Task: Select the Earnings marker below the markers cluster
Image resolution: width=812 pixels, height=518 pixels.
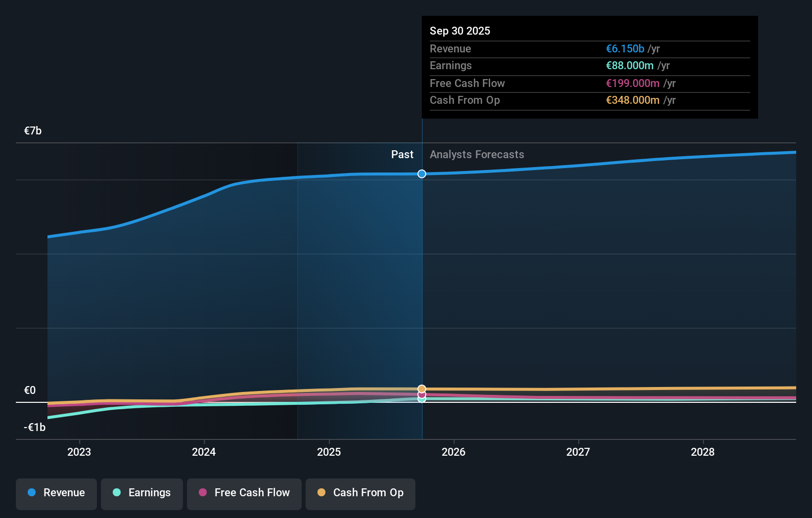Action: tap(421, 399)
